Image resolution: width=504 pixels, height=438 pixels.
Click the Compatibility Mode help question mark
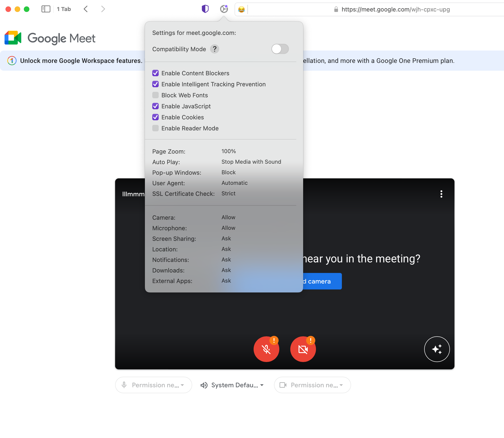point(214,49)
